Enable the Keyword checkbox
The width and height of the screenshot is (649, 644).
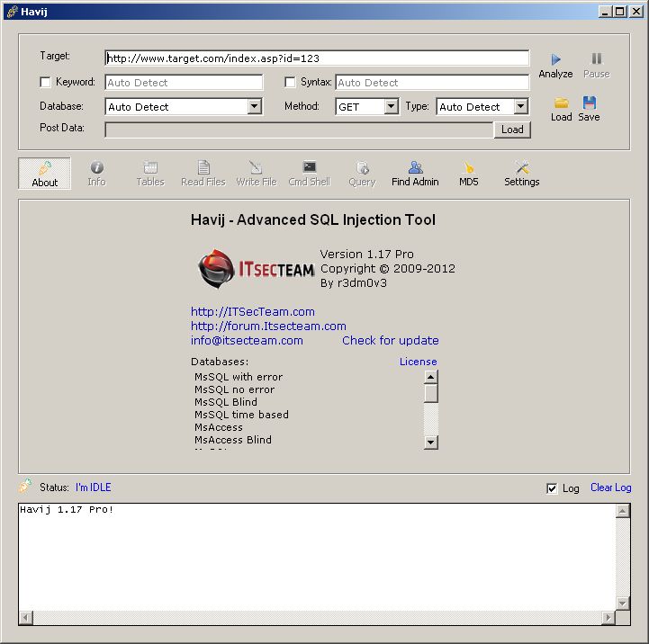[45, 82]
